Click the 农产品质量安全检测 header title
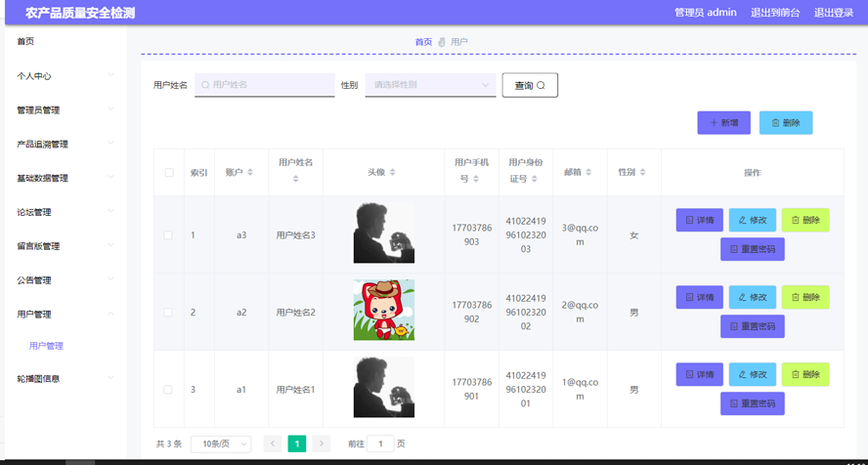The width and height of the screenshot is (868, 465). point(80,13)
